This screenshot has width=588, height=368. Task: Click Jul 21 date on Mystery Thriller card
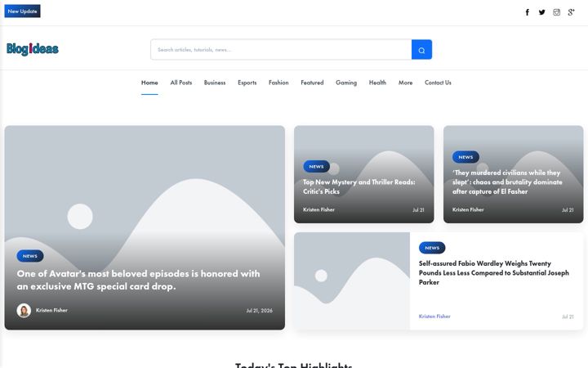(418, 210)
